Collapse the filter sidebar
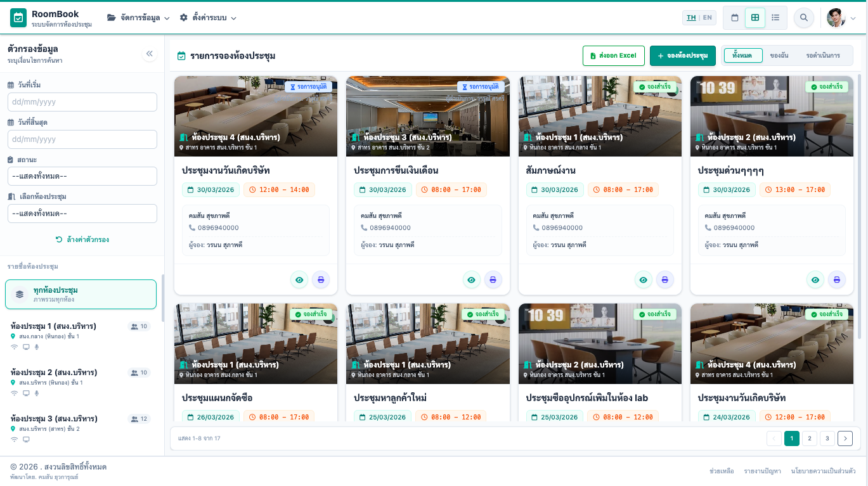 tap(150, 54)
